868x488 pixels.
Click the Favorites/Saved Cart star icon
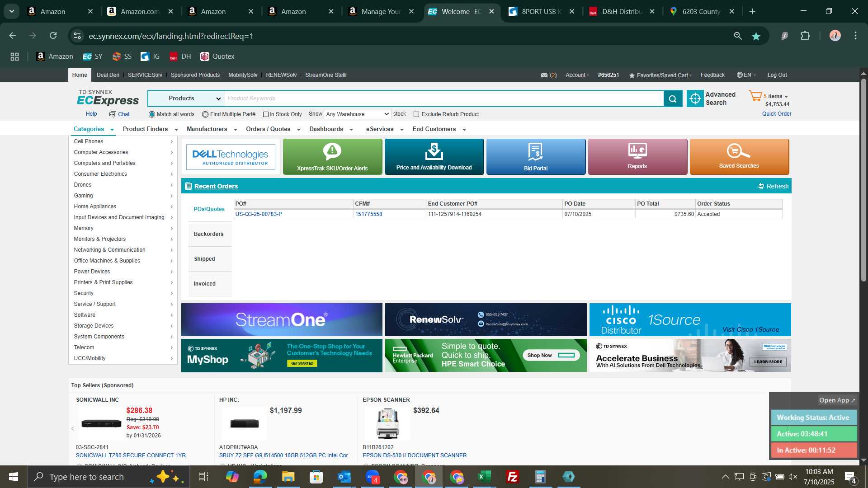pos(632,75)
